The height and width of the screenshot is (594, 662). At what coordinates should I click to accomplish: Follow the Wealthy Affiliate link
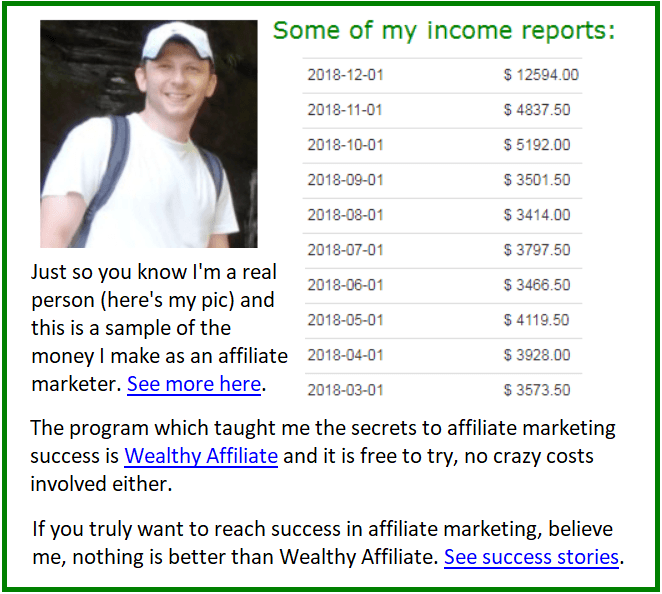pos(201,456)
